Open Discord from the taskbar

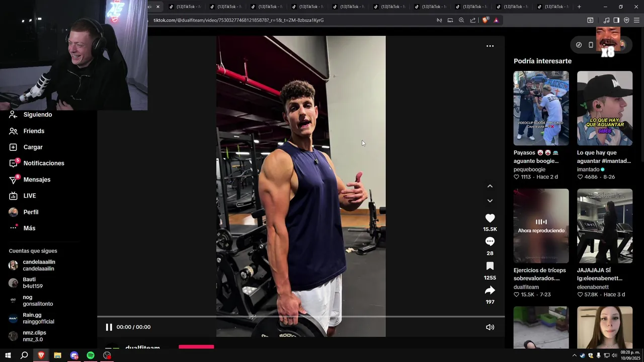[74, 355]
